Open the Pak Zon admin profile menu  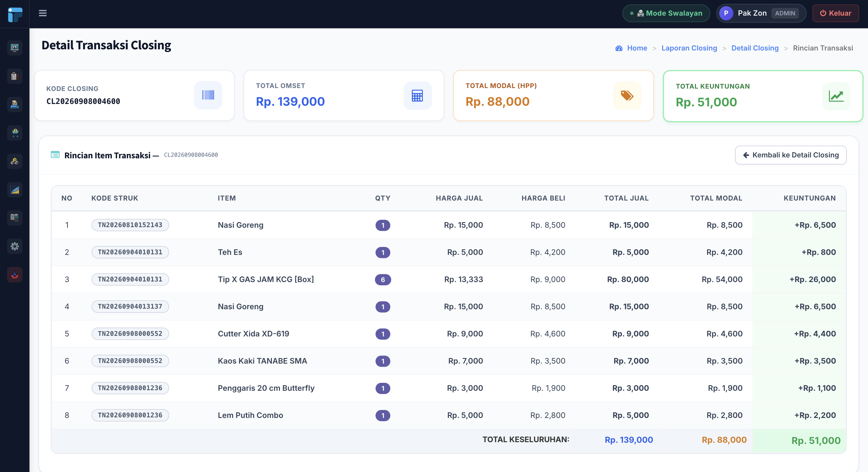point(761,13)
